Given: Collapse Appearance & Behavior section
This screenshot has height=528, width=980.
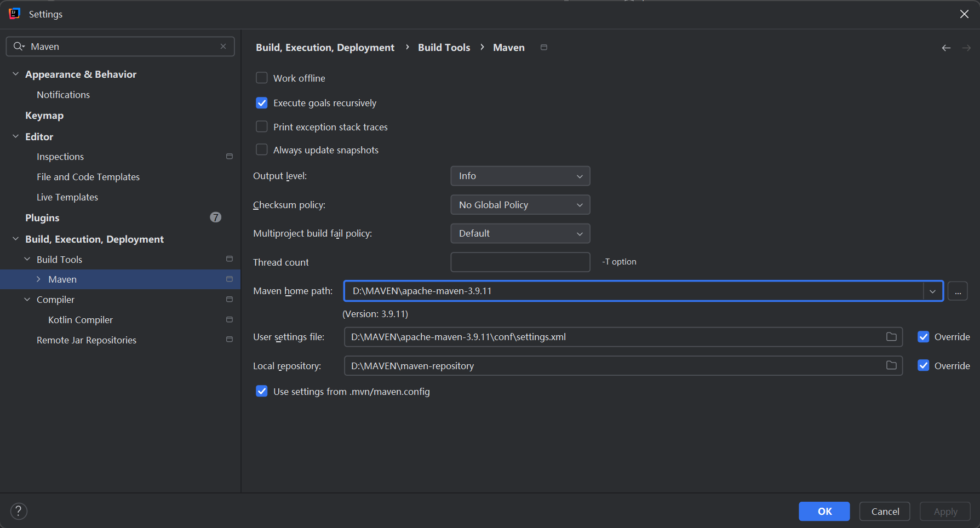Looking at the screenshot, I should coord(15,74).
